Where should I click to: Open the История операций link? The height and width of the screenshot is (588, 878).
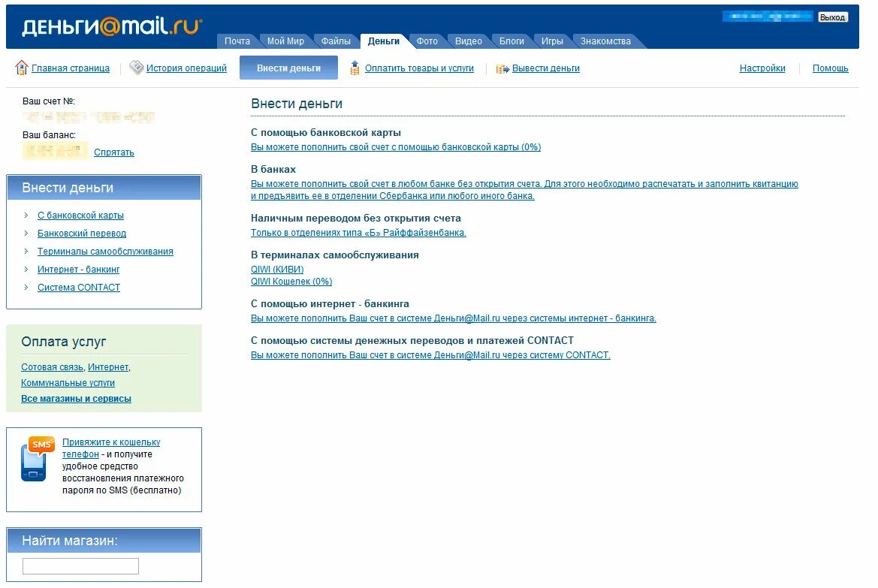(186, 68)
